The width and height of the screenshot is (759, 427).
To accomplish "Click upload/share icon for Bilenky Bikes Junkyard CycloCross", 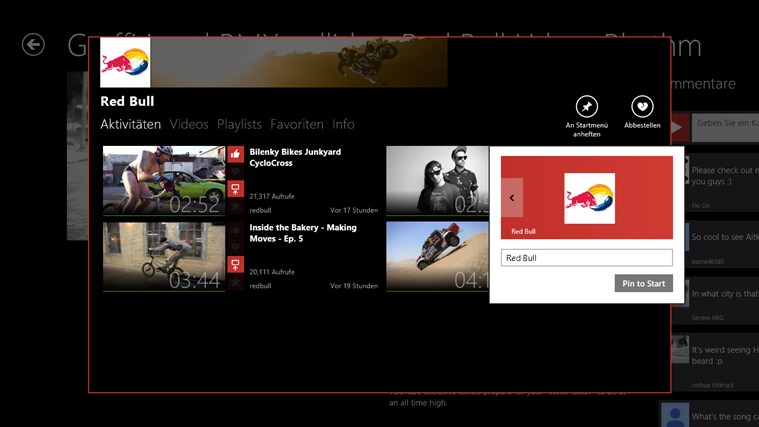I will coord(235,189).
